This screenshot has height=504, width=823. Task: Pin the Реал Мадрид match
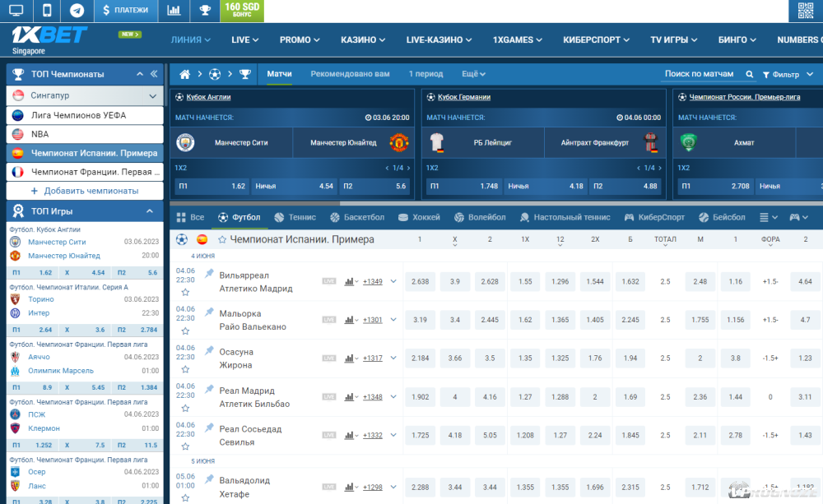coord(209,389)
